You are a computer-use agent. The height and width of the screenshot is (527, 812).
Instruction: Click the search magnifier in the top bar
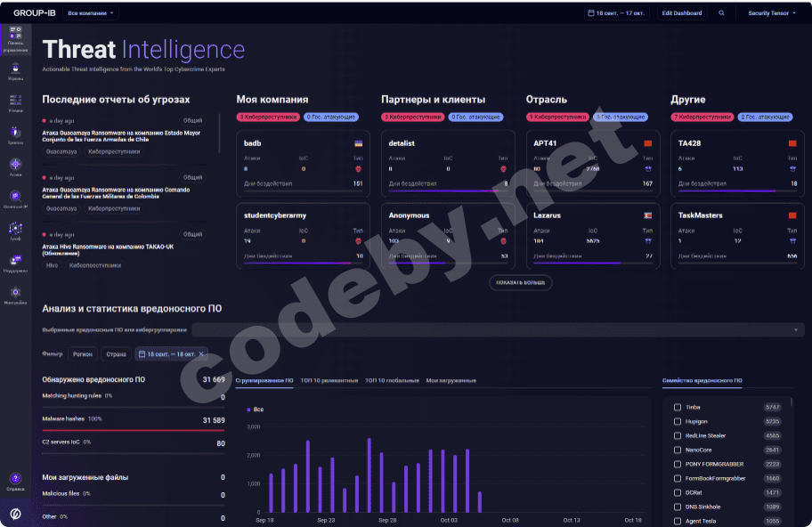721,13
